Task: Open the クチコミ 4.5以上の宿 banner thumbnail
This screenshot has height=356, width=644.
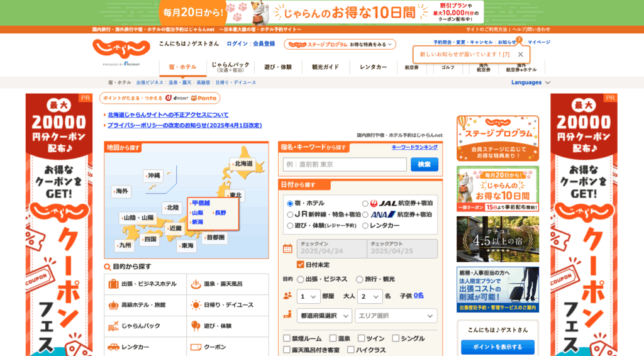Action: tap(497, 239)
